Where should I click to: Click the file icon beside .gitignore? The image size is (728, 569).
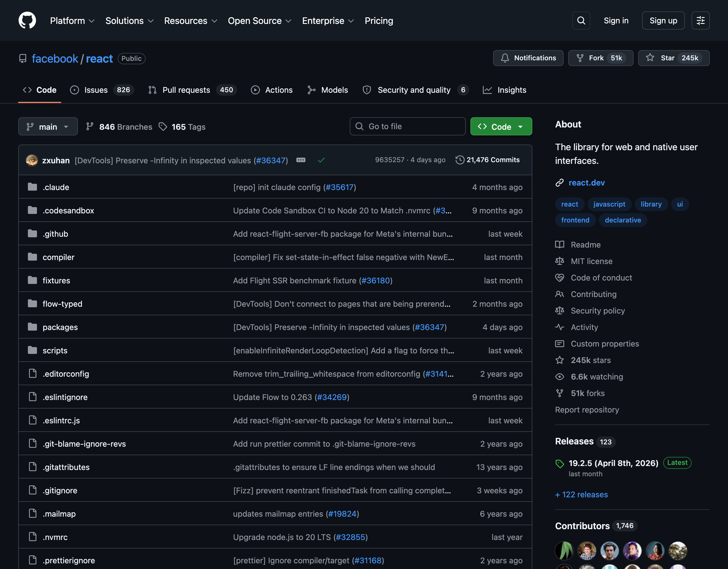pos(32,490)
